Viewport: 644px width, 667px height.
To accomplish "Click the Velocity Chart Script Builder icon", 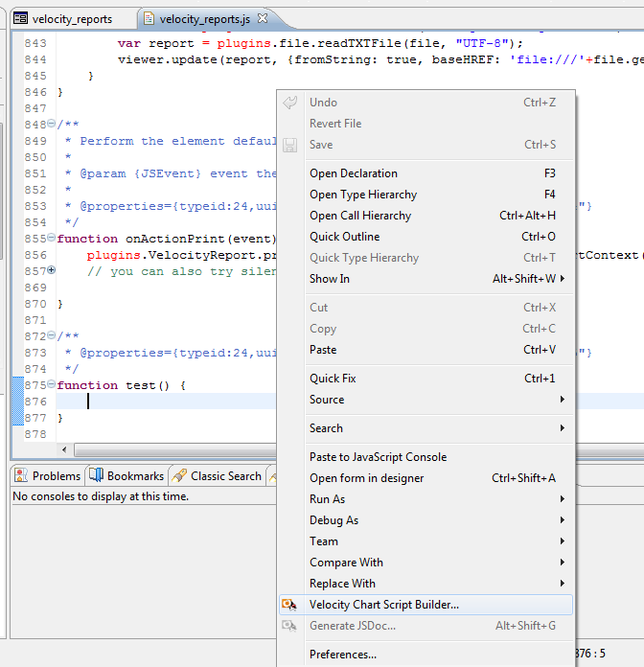I will pos(289,605).
